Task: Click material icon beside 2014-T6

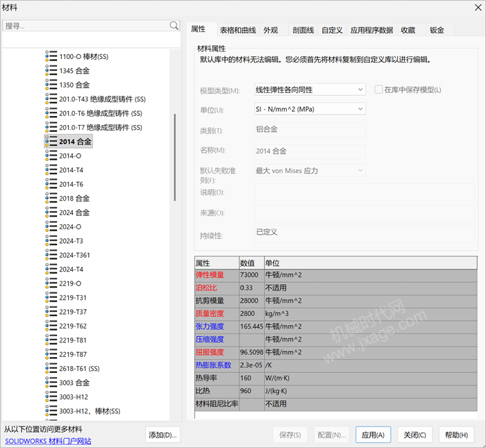Action: [51, 184]
